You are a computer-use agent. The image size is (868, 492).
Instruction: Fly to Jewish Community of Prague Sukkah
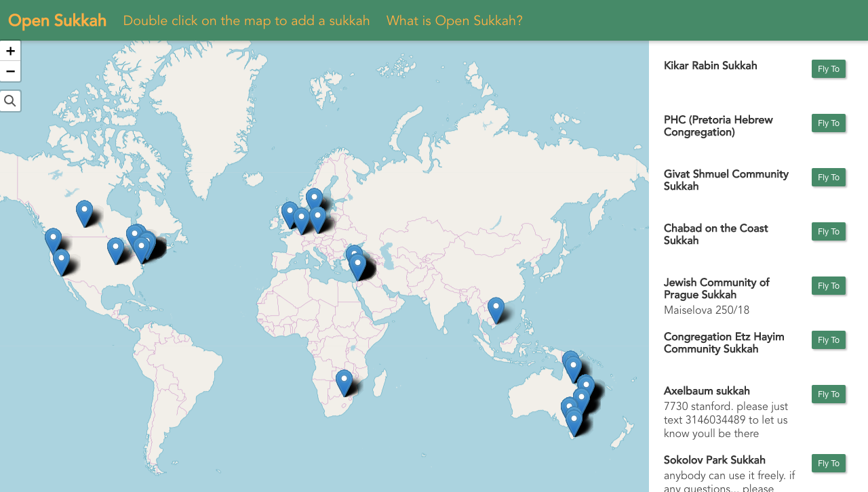(829, 286)
